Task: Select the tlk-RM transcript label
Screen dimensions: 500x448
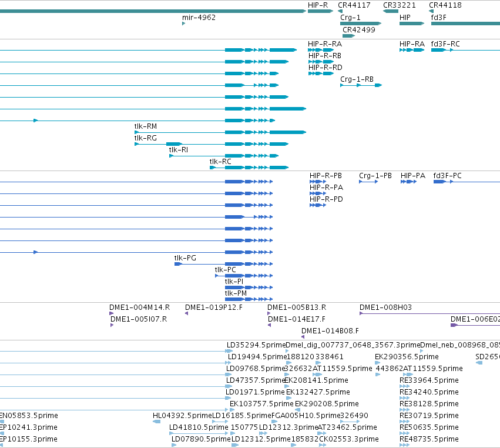Action: 145,126
